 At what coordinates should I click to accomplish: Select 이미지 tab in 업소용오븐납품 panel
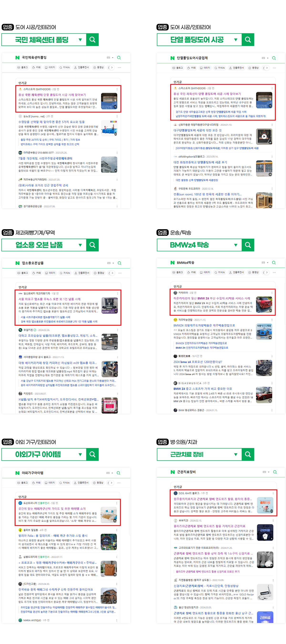[x=50, y=273]
